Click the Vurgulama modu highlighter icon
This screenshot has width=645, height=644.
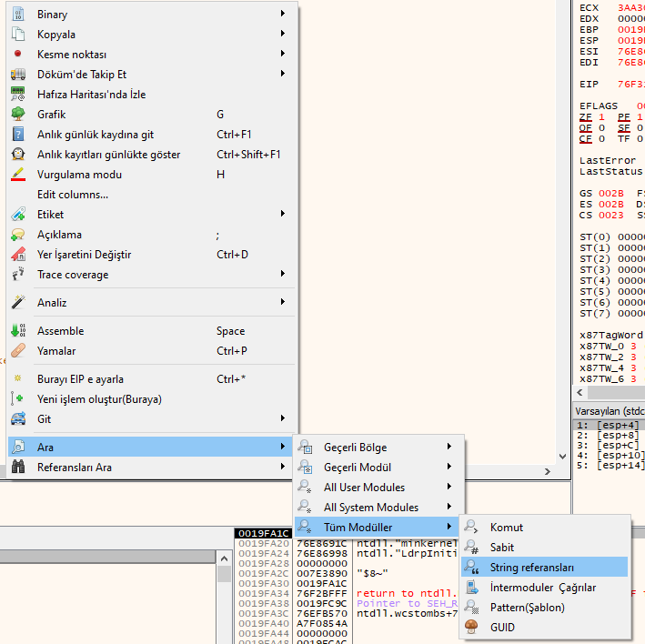tap(18, 175)
